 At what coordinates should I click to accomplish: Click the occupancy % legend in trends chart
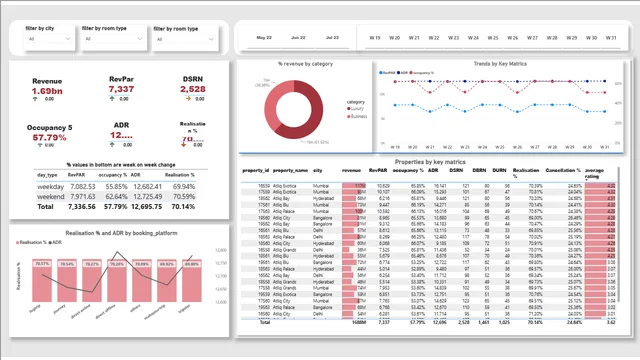(422, 73)
